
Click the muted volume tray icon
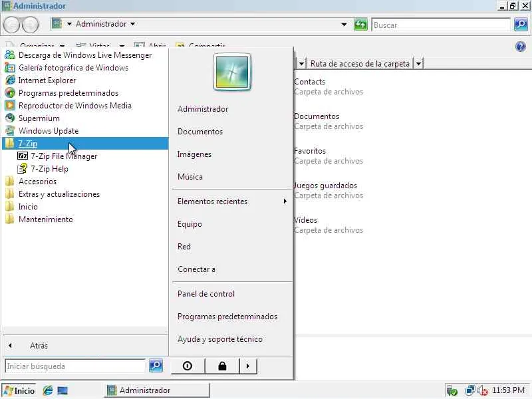483,391
